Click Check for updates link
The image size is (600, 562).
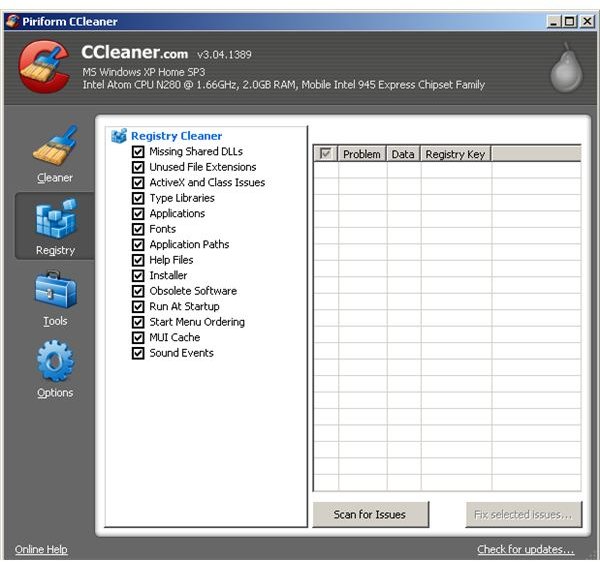[x=526, y=549]
